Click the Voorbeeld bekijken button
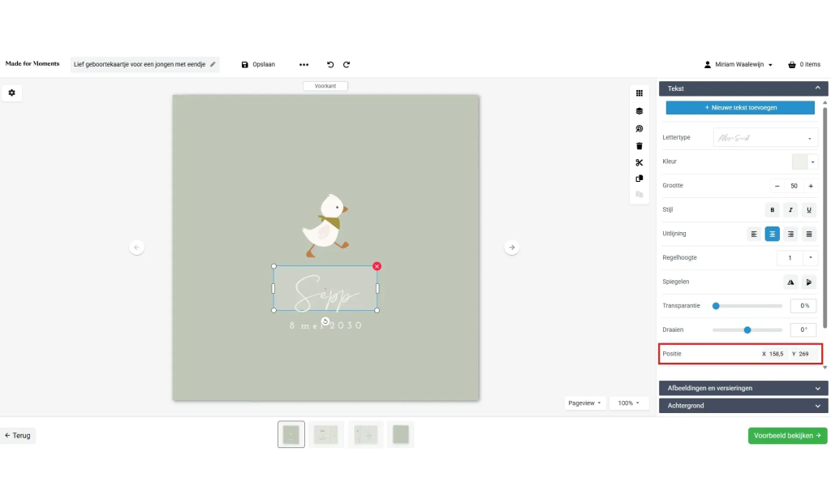The width and height of the screenshot is (831, 504). click(787, 436)
